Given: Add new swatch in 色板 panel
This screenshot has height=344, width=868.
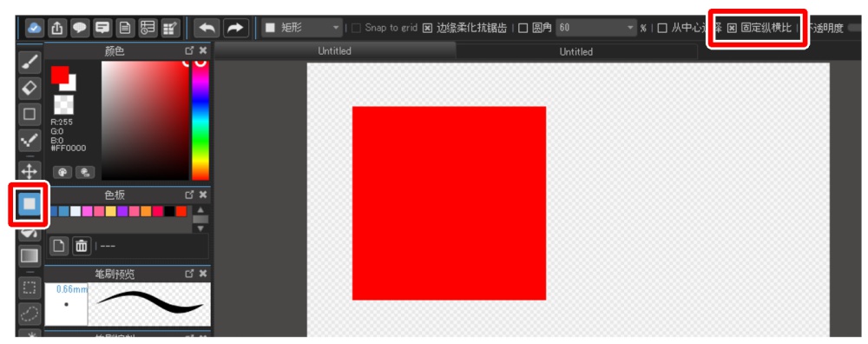Looking at the screenshot, I should pyautogui.click(x=59, y=245).
